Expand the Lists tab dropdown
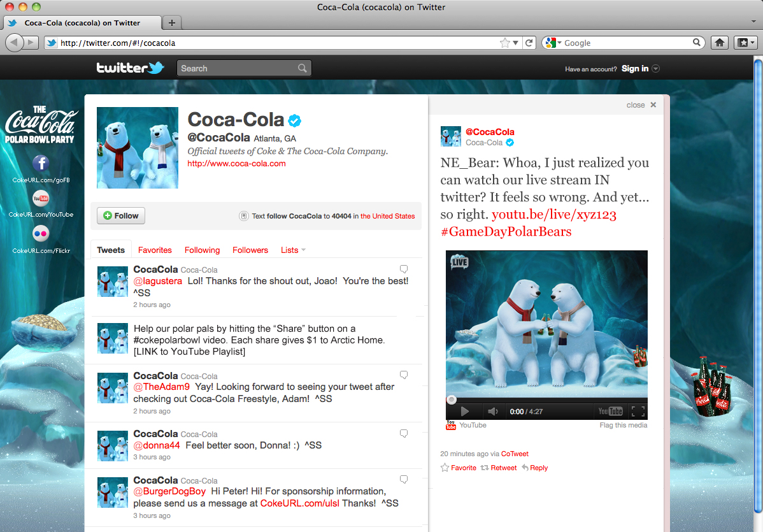 tap(304, 250)
